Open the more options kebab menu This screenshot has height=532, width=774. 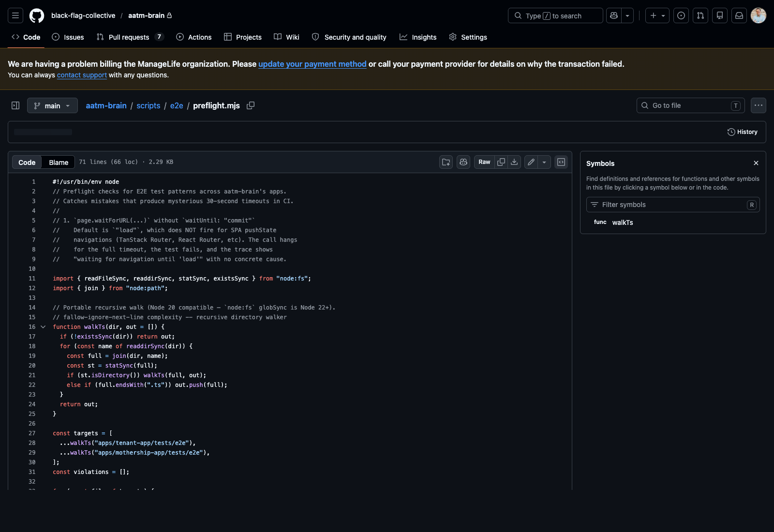click(x=758, y=105)
